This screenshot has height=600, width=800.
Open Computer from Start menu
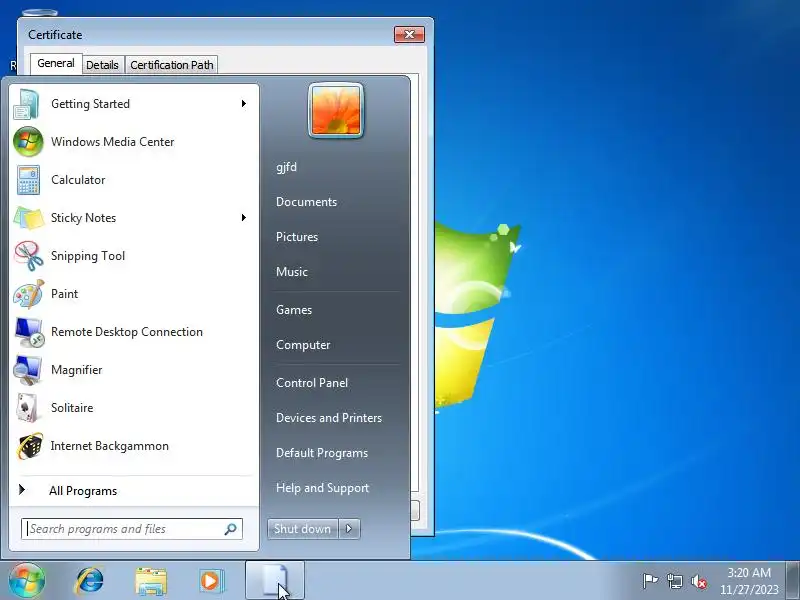pyautogui.click(x=303, y=345)
